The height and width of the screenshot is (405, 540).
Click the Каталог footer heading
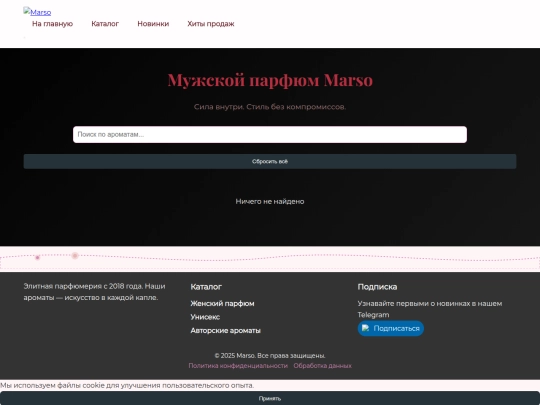[206, 287]
